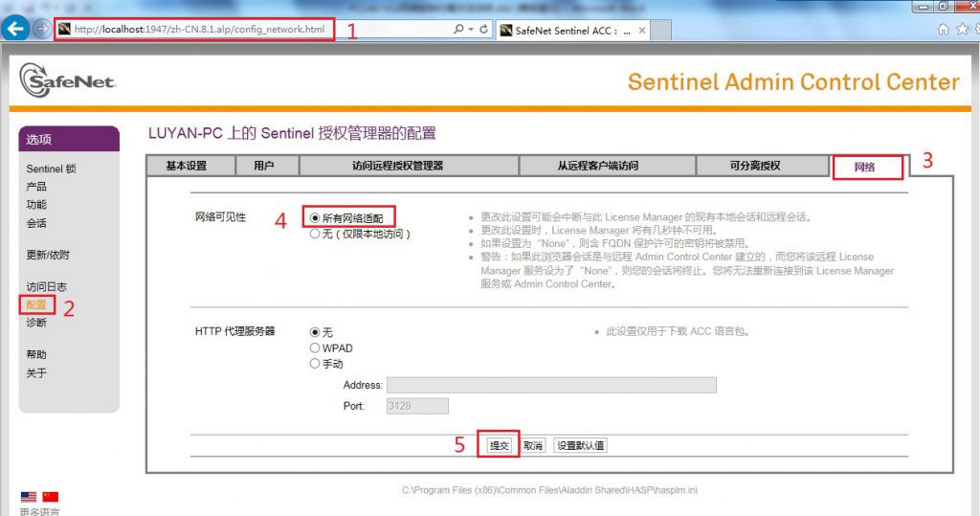Choose WPAD for HTTP proxy server

315,348
